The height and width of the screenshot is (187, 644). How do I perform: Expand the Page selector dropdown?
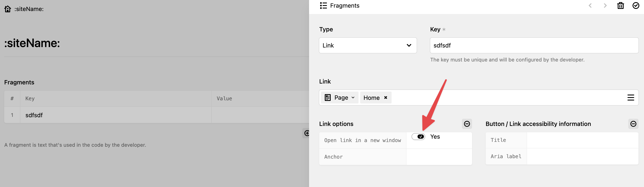click(x=353, y=98)
